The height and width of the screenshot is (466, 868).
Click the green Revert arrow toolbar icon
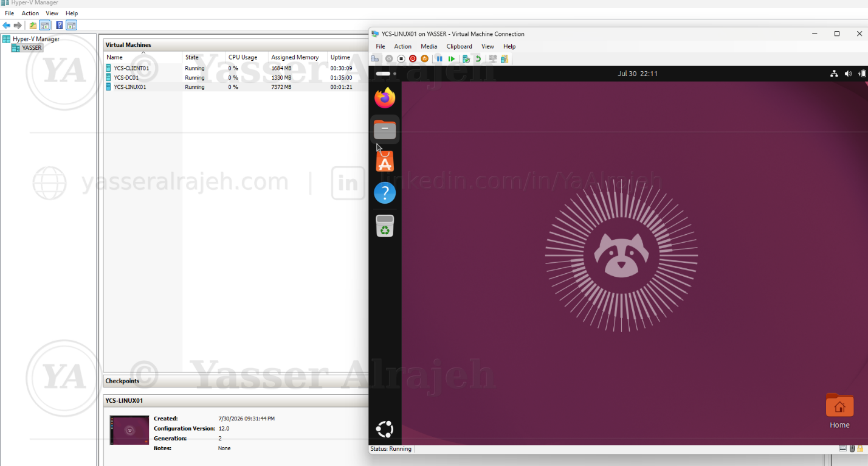tap(478, 59)
